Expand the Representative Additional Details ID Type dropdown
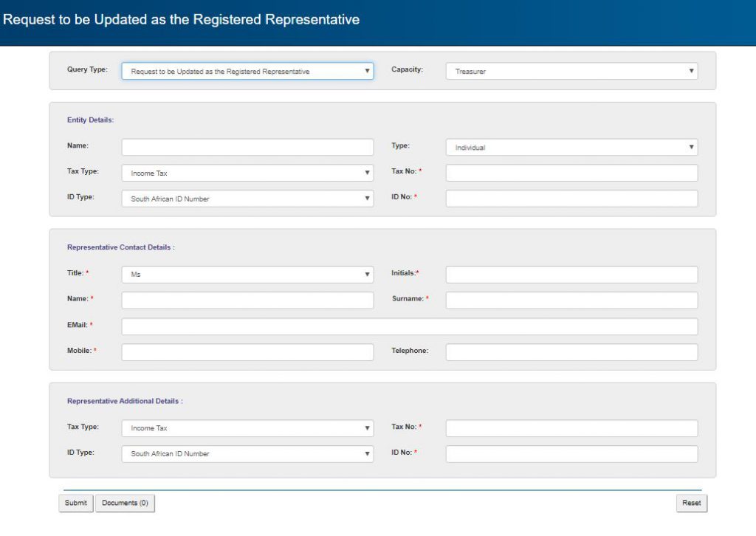Viewport: 756px width, 536px height. tap(247, 453)
